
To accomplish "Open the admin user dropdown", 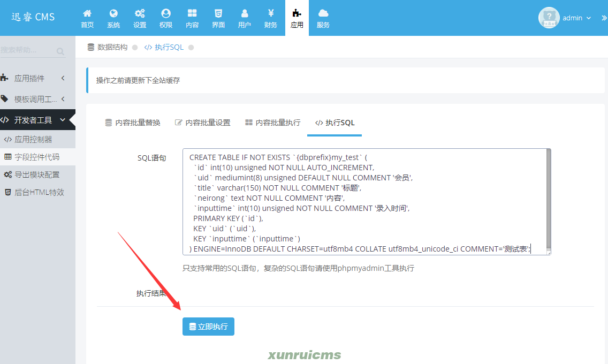I will [x=576, y=18].
